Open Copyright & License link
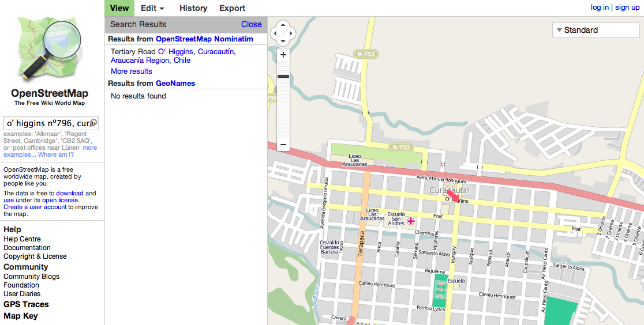 pyautogui.click(x=35, y=256)
